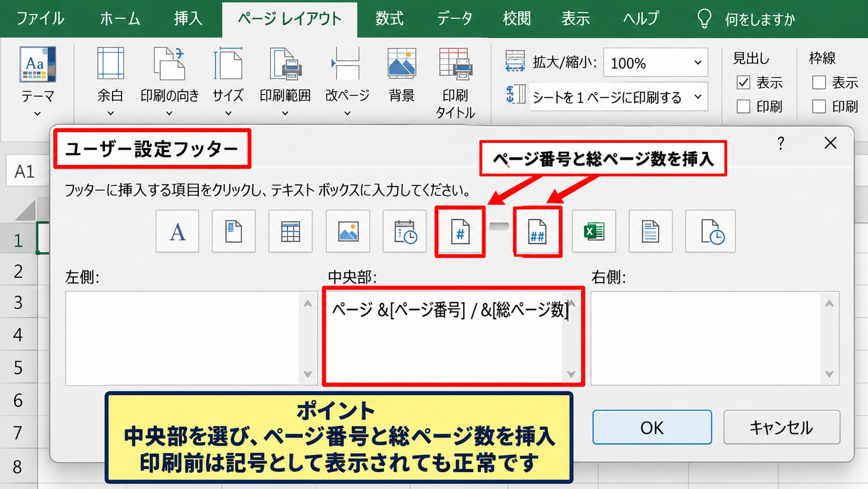Insert a picture into the footer
The image size is (868, 489).
point(348,231)
